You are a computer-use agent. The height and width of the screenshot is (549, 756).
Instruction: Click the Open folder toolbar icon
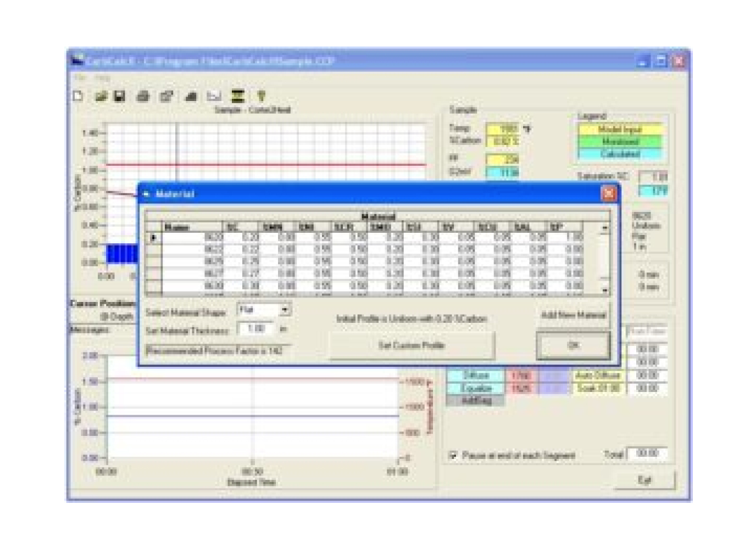tap(101, 97)
